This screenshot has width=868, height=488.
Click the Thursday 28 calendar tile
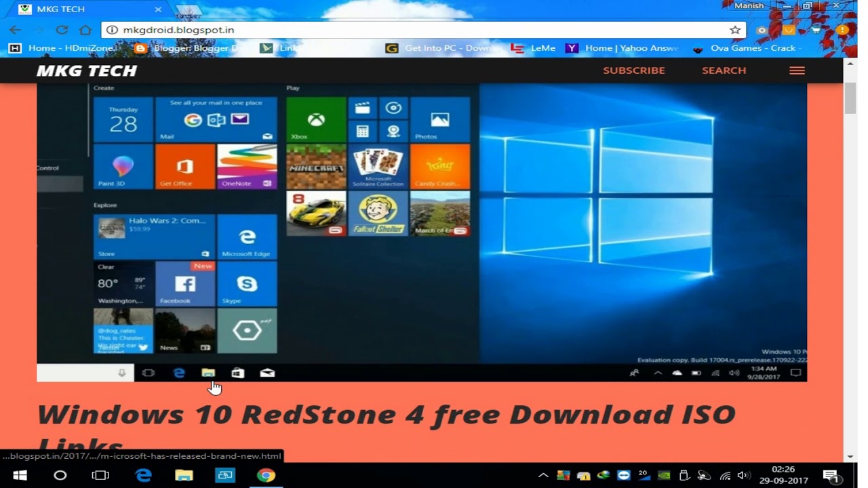pos(123,119)
